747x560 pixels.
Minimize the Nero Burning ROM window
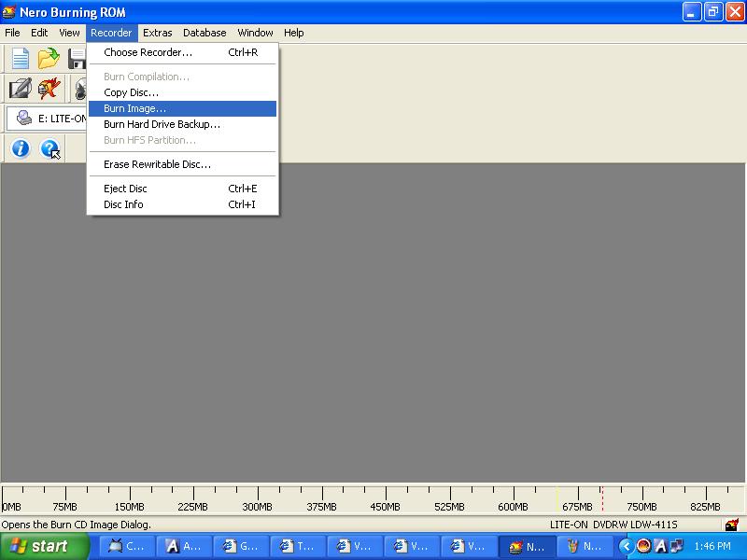(691, 12)
